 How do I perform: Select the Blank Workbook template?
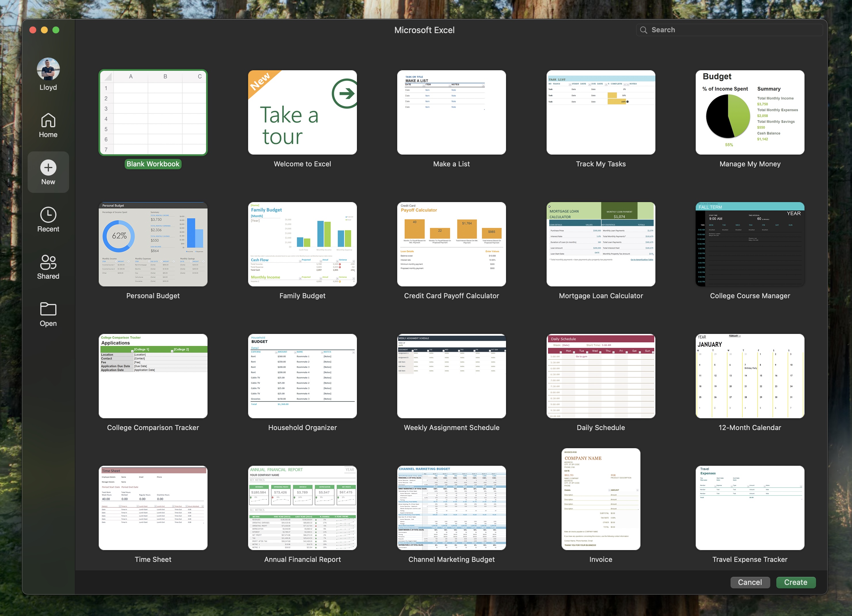coord(153,112)
